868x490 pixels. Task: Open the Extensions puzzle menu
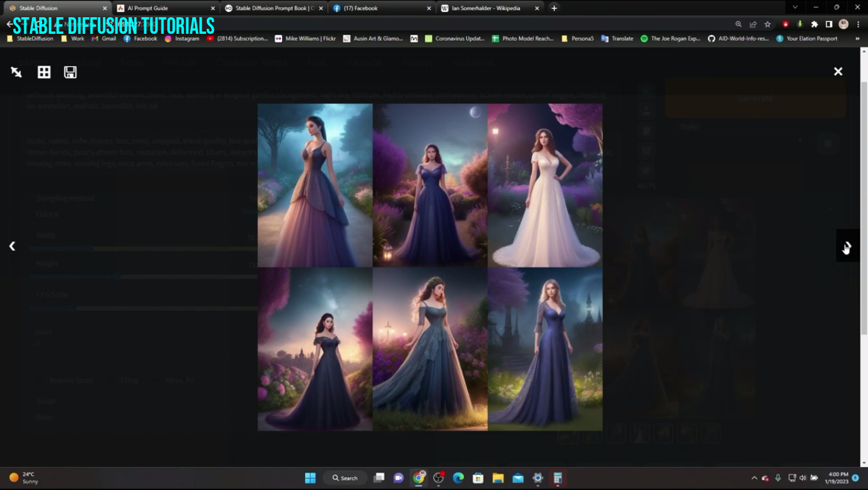[814, 24]
